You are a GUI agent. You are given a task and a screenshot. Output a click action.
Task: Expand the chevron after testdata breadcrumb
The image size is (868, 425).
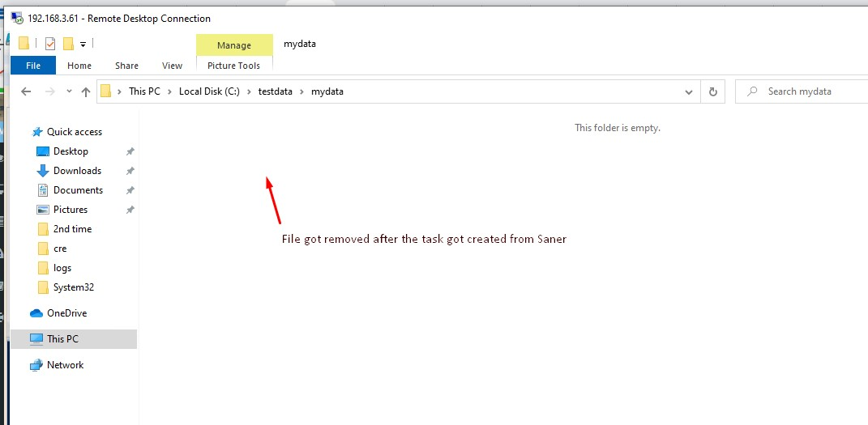click(301, 91)
